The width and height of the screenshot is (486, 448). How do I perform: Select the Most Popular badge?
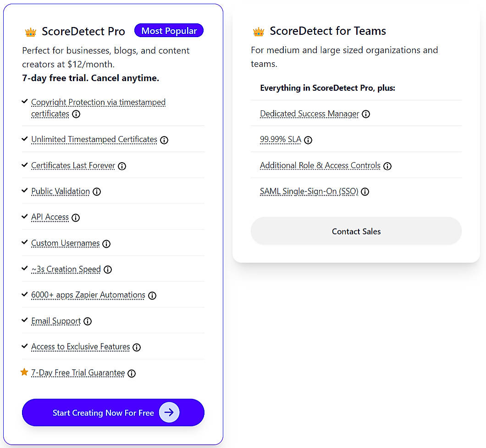pos(169,30)
